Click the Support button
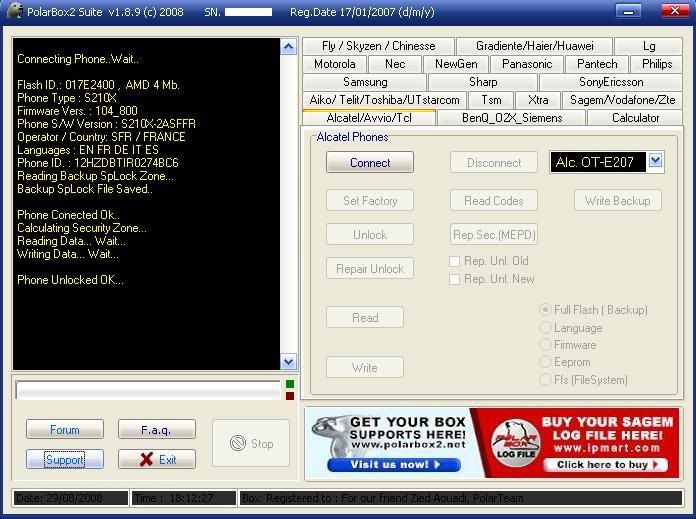The height and width of the screenshot is (519, 696). click(x=65, y=459)
